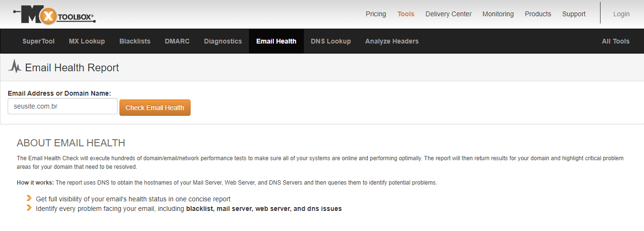Click the Login link

click(621, 14)
